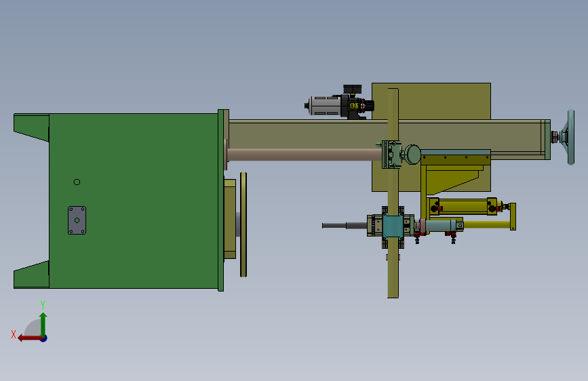Click the green Y axis arrow of triad
Screen dimensions: 588x381
pos(43,324)
